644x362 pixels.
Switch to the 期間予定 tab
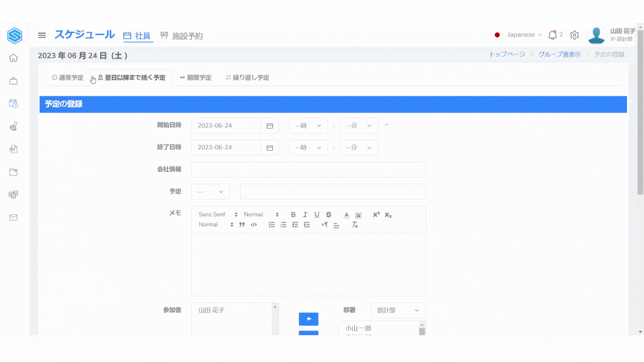(196, 78)
